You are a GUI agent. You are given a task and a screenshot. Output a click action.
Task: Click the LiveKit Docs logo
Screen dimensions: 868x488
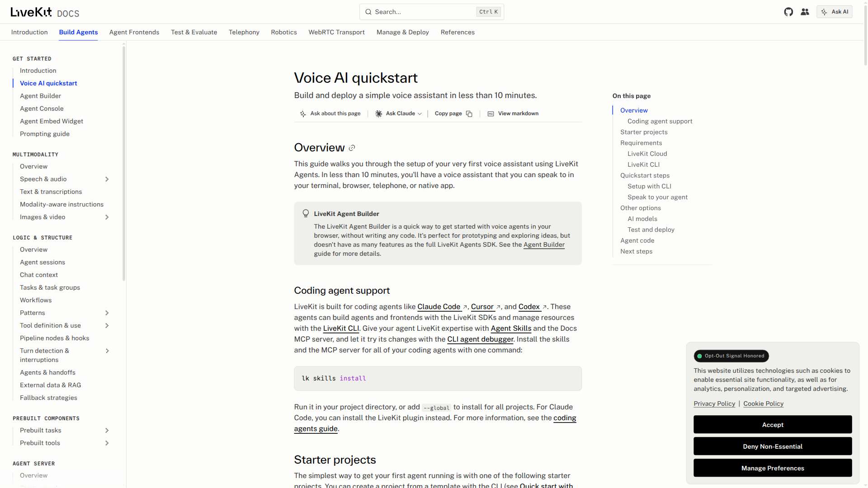(x=45, y=12)
